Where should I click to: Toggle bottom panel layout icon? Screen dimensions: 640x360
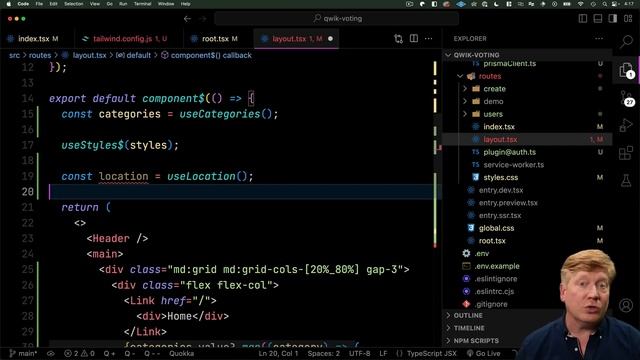598,19
